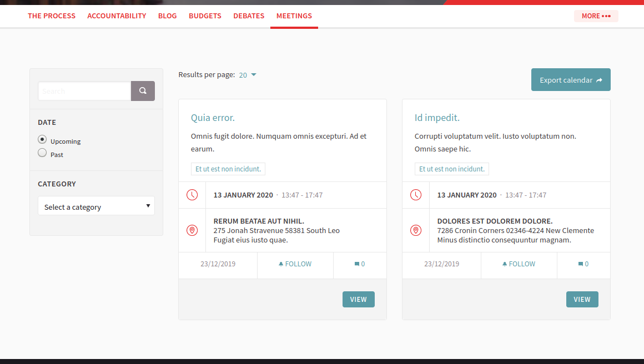Viewport: 644px width, 364px height.
Task: Click location pin icon on Quia error card
Action: point(192,230)
